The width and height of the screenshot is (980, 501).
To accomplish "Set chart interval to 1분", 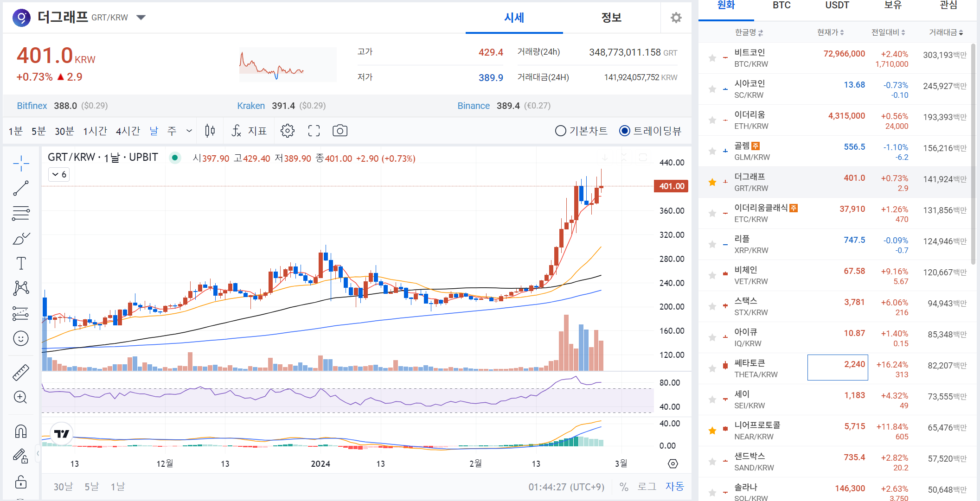I will [15, 131].
